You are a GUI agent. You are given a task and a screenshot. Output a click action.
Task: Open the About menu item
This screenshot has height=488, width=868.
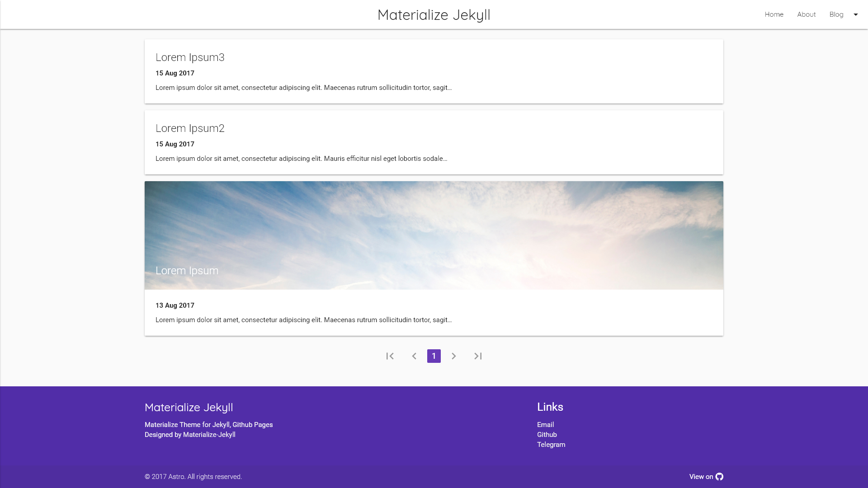(806, 14)
